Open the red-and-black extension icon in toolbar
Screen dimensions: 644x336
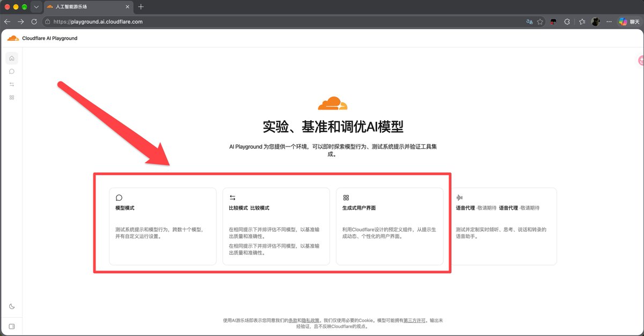click(x=554, y=22)
